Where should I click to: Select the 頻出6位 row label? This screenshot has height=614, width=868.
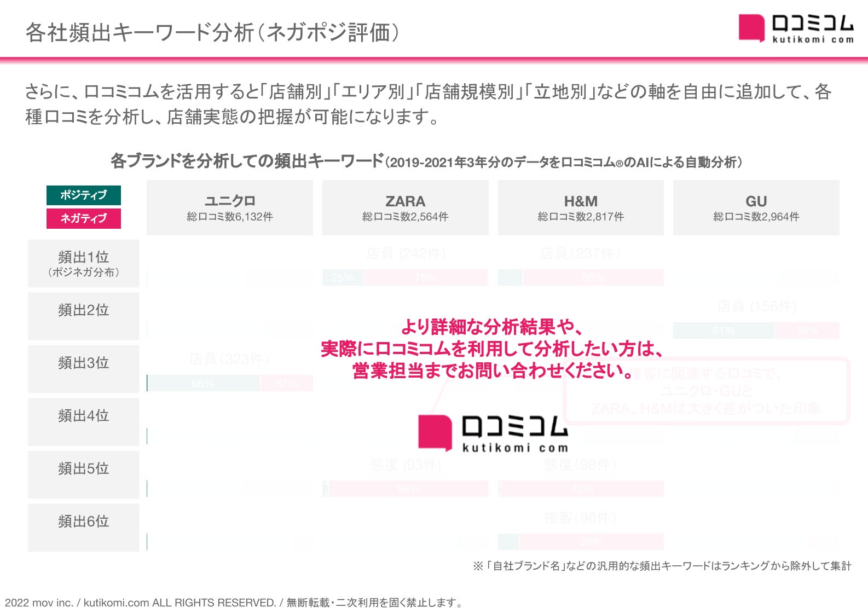(x=84, y=528)
